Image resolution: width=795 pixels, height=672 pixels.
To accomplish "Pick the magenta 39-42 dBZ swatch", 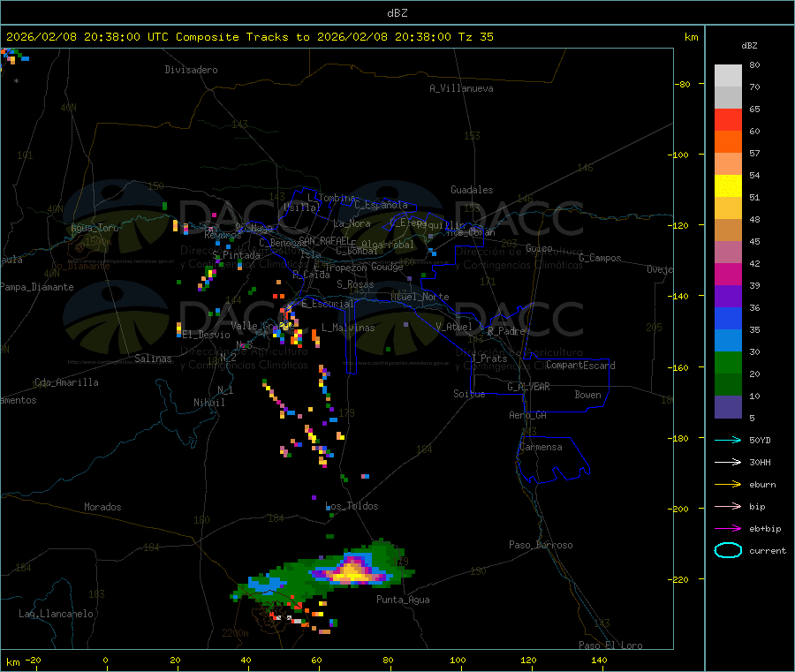I will coord(728,274).
